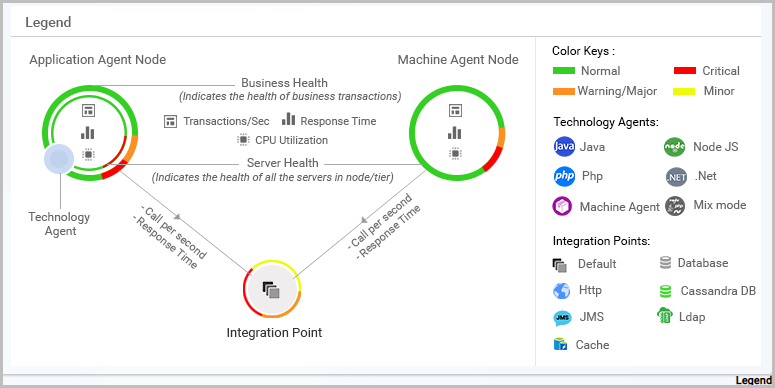The width and height of the screenshot is (775, 388).
Task: Click the yellow Minor color key
Action: (685, 91)
